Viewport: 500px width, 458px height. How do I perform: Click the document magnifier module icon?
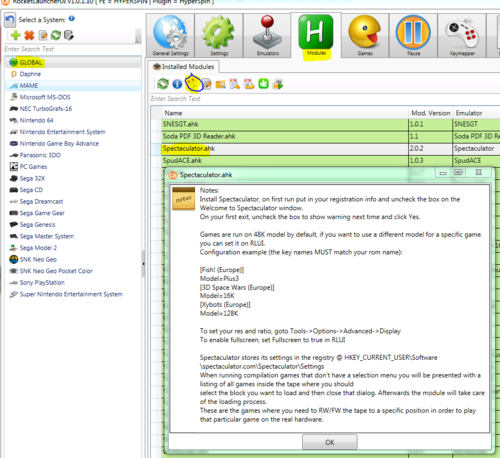click(x=235, y=84)
